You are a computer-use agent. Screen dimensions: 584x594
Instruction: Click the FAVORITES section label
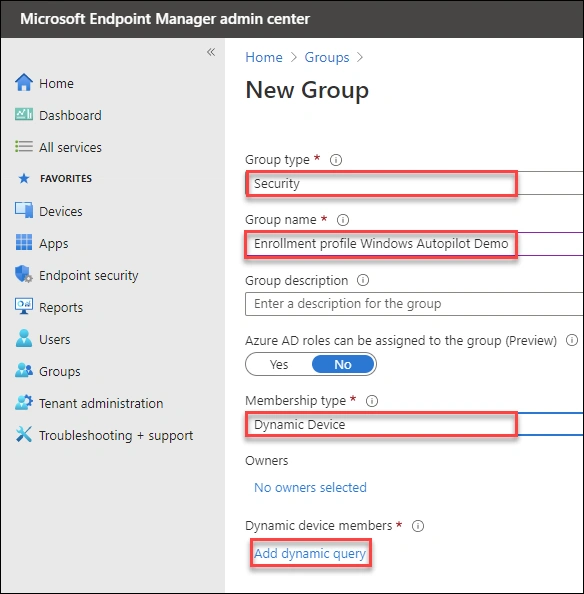[66, 178]
